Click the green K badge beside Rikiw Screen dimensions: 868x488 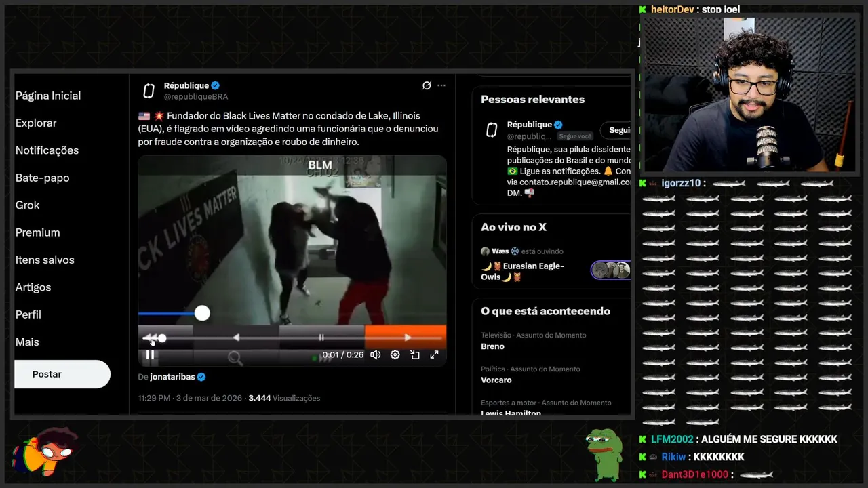pos(642,457)
